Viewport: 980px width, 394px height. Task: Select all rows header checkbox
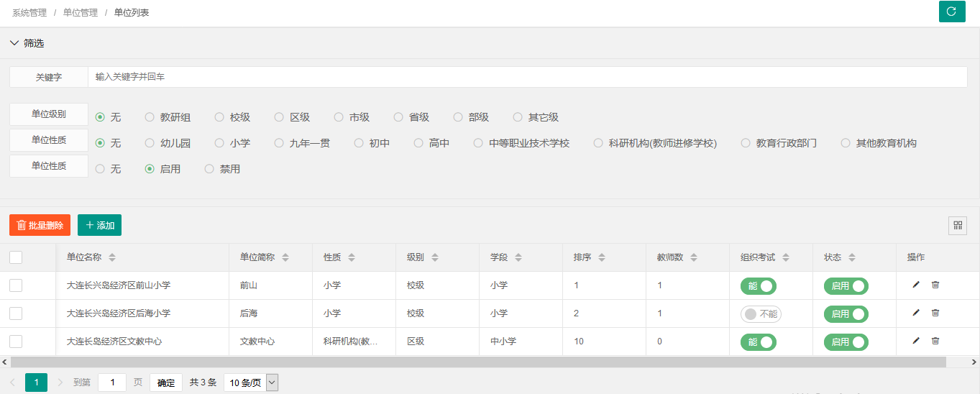pyautogui.click(x=16, y=257)
